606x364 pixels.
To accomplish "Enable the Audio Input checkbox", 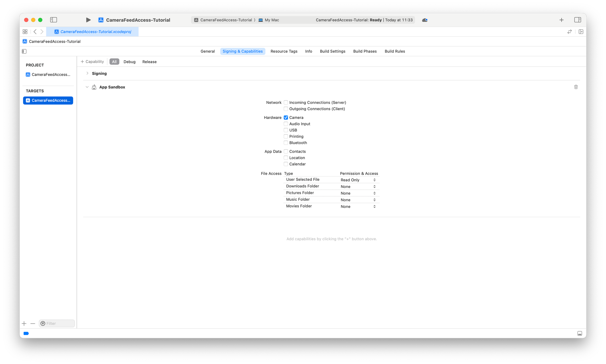I will click(x=286, y=124).
